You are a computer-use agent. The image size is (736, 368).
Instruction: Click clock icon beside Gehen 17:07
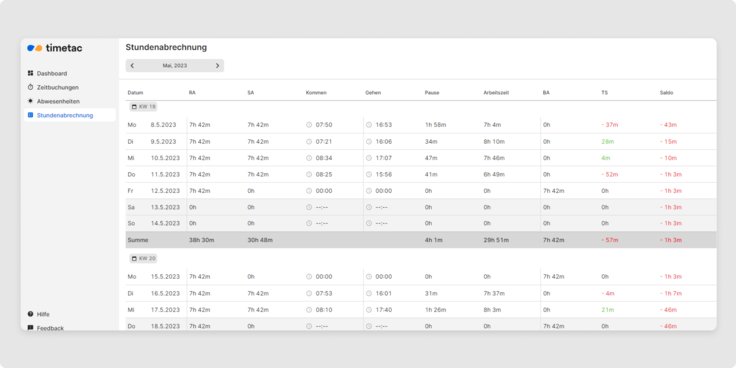click(x=369, y=158)
